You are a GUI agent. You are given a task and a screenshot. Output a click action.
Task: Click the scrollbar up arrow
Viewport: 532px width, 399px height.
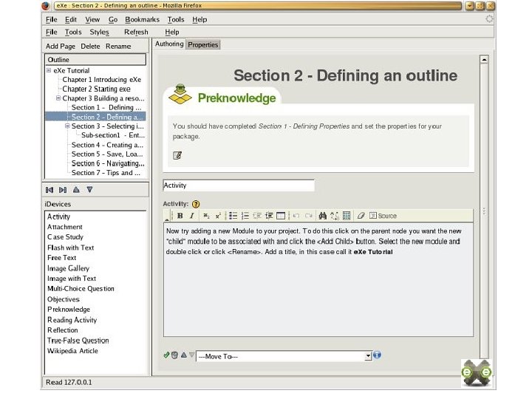click(484, 60)
